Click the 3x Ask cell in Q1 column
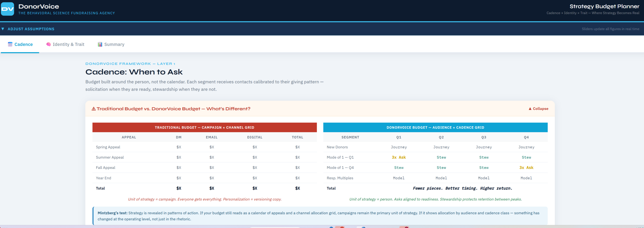644x228 pixels. [398, 157]
